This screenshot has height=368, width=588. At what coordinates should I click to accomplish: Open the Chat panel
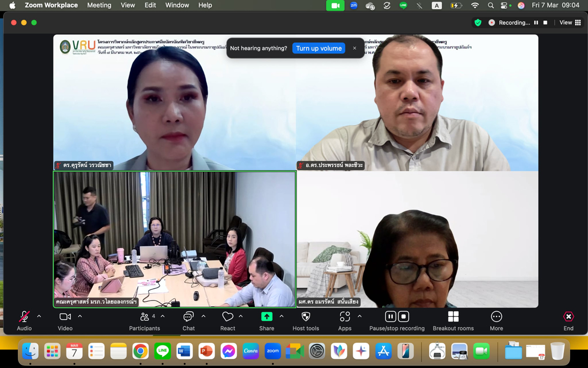click(188, 317)
